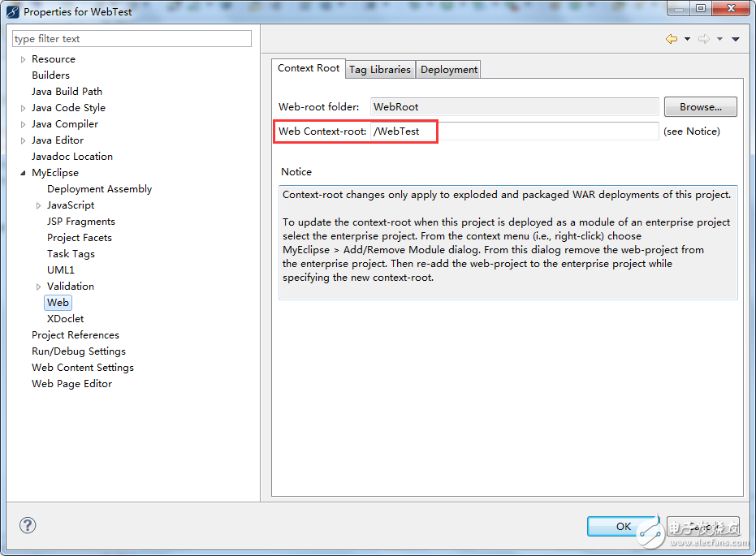Select the Context Root tab

click(x=309, y=68)
